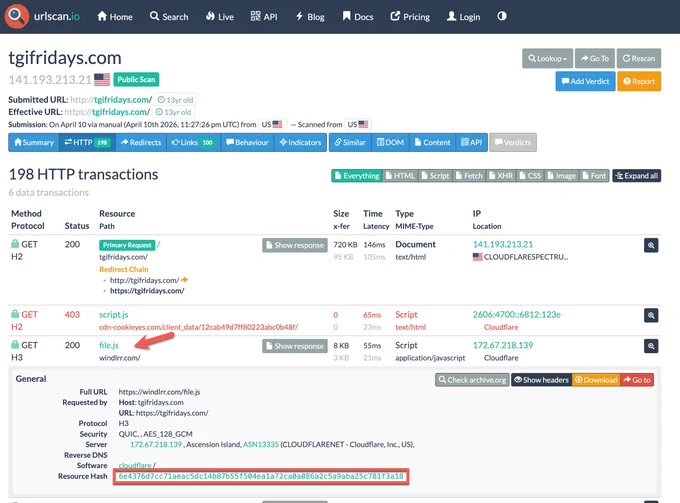The image size is (680, 503).
Task: Open the 141.193.213.21 IP link in table
Action: tap(503, 244)
